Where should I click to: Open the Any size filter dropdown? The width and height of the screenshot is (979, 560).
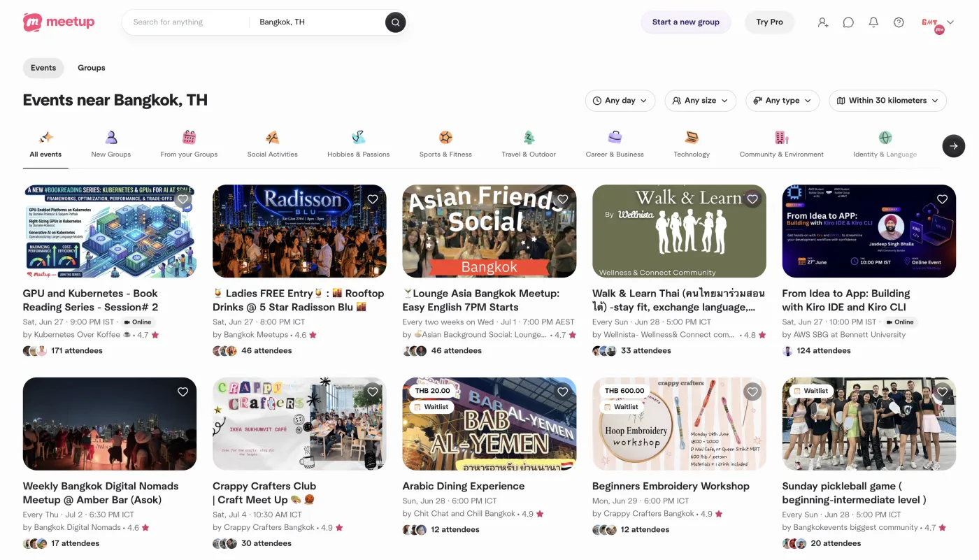pos(700,101)
